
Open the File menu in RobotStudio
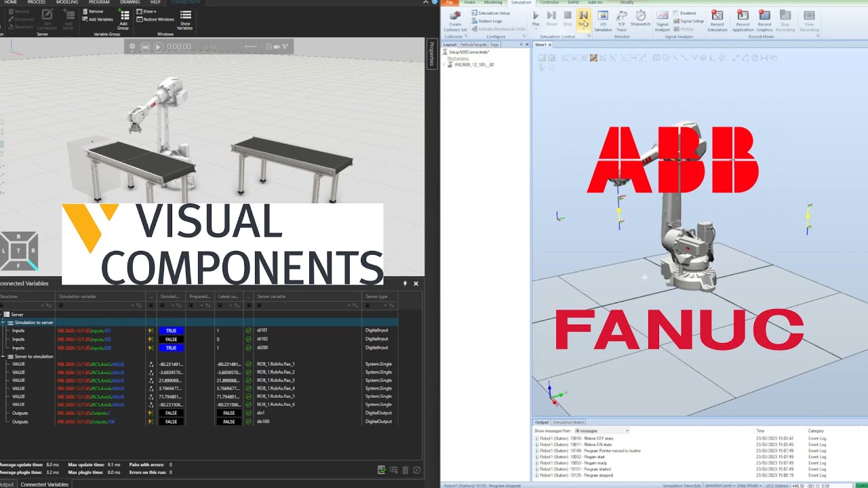coord(449,3)
